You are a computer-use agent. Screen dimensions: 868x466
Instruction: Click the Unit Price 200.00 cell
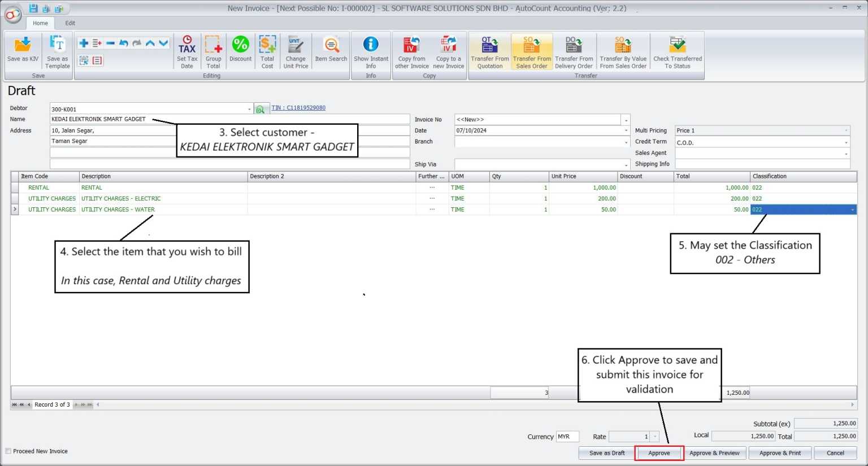(583, 199)
